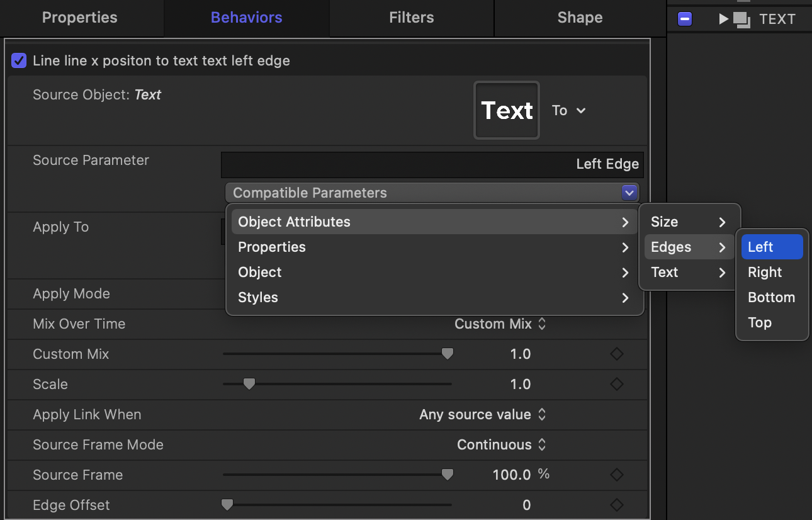Click the Scale slider handle
Screen dimensions: 812x520
point(249,383)
